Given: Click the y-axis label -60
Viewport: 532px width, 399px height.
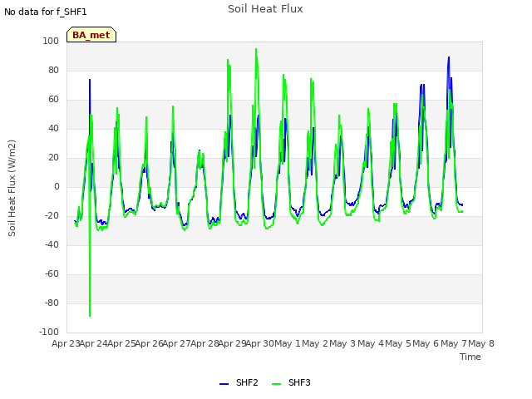Looking at the screenshot, I should pos(52,273).
